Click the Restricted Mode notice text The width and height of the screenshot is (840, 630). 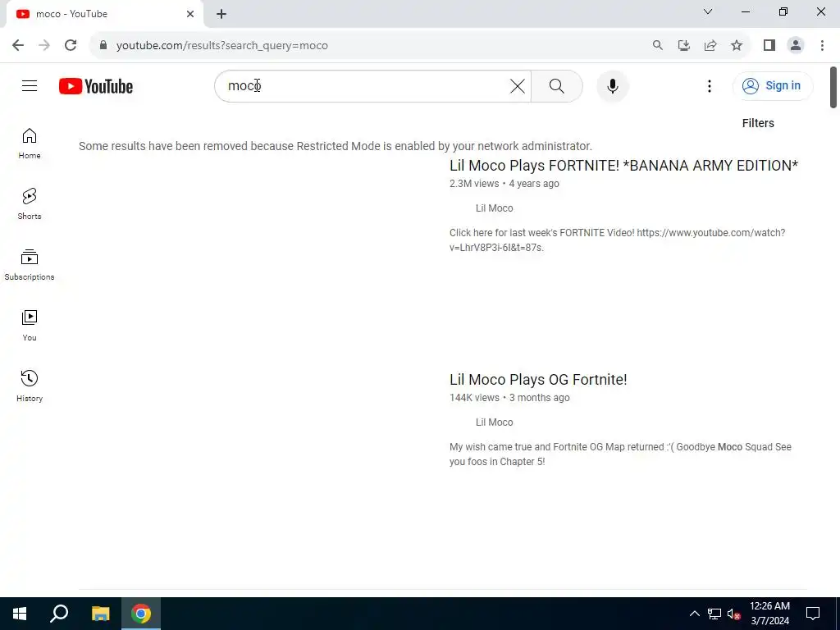pyautogui.click(x=336, y=146)
